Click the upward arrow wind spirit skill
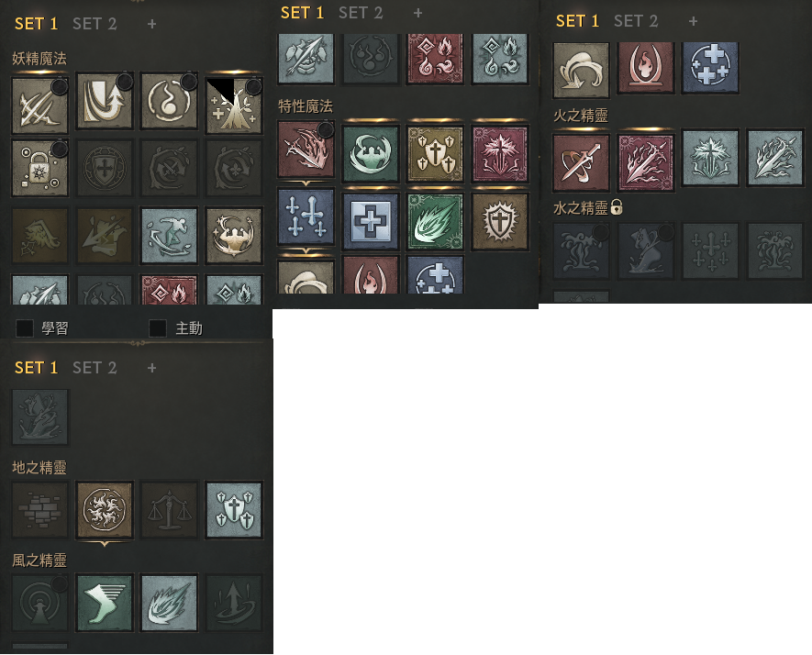The image size is (812, 655). [x=234, y=602]
